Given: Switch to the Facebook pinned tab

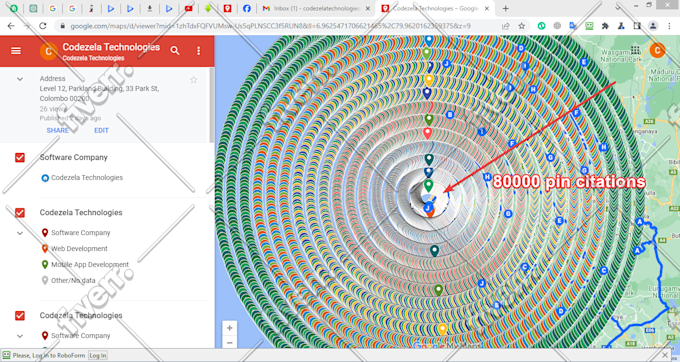Looking at the screenshot, I should [247, 8].
